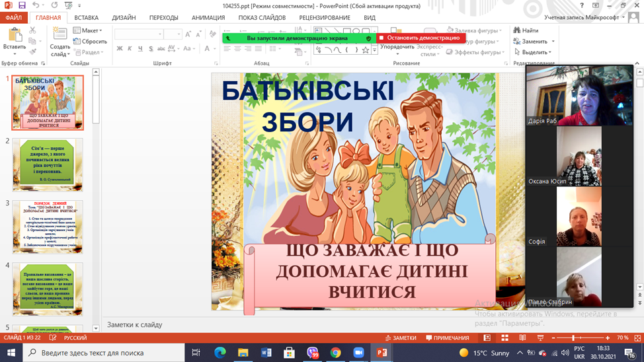Open Zoom from the taskbar
The width and height of the screenshot is (644, 362).
(x=358, y=353)
